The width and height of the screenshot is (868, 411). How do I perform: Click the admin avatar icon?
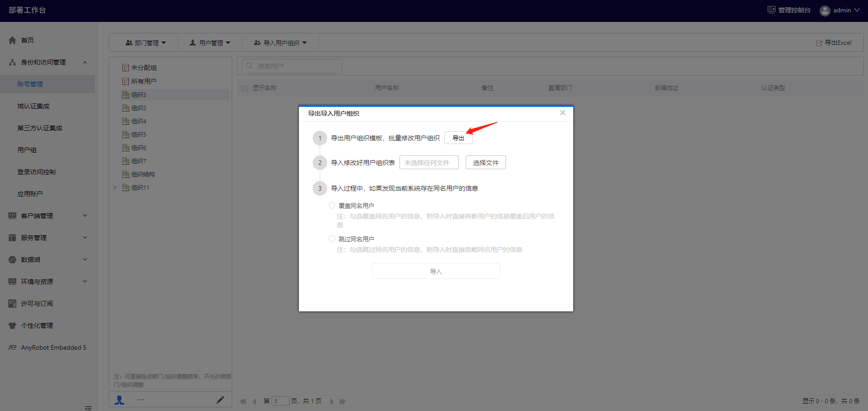[825, 11]
